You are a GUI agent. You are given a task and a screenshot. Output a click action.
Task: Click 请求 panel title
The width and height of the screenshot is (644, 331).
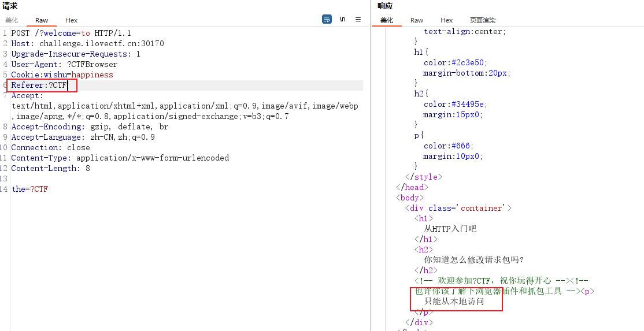(x=10, y=6)
